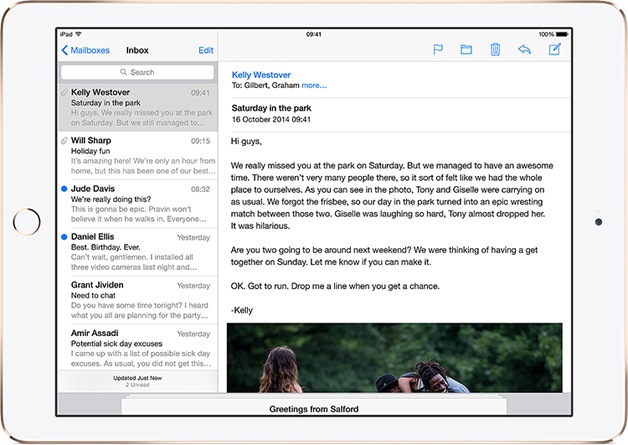Screen dimensions: 628x445
Task: Go back to Mailboxes
Action: point(85,50)
